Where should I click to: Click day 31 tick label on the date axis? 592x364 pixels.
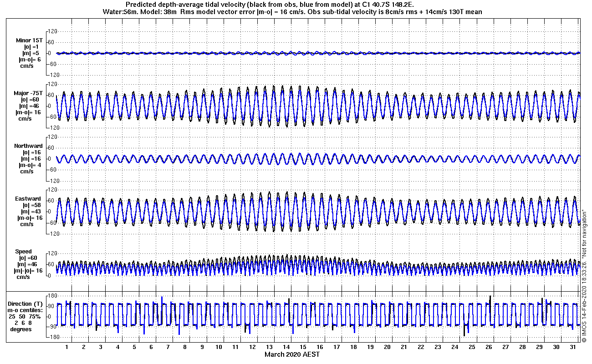[x=573, y=347]
